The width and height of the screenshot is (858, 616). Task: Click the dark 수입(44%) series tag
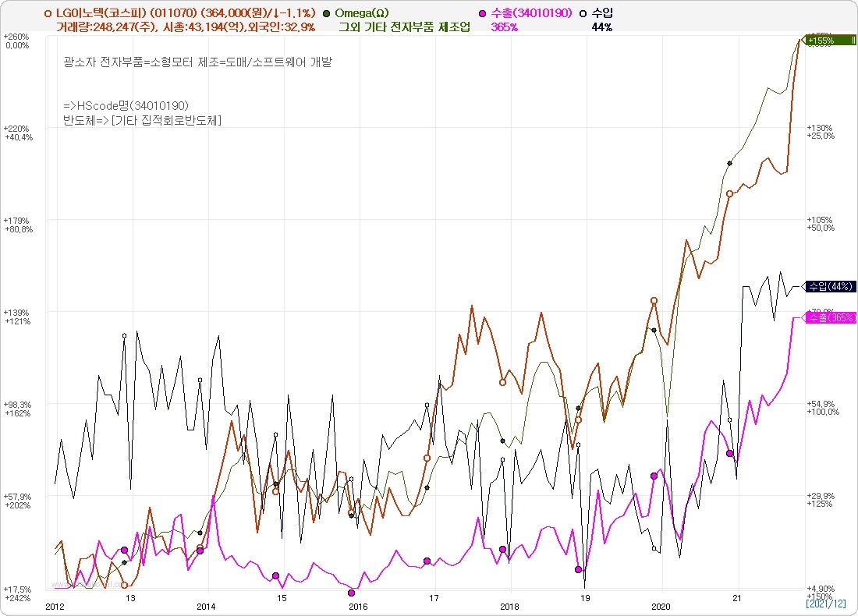(830, 286)
